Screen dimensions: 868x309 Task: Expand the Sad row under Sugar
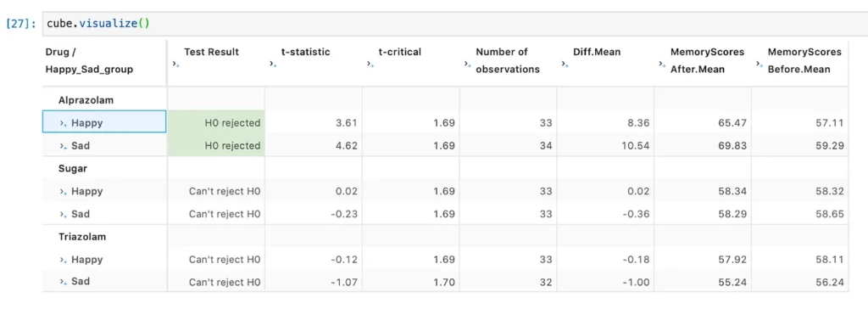63,214
